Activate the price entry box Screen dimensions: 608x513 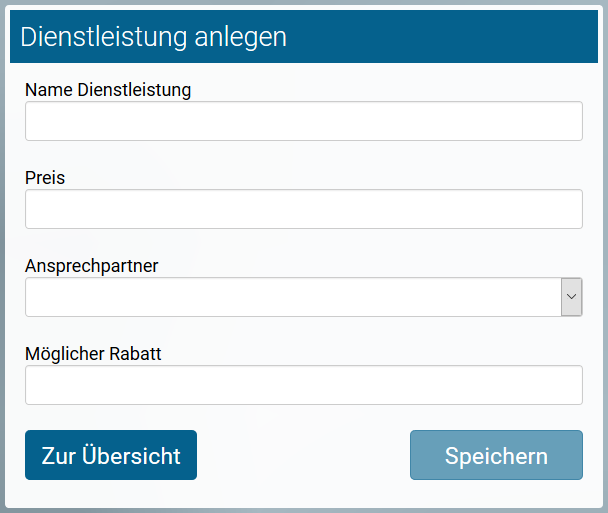303,209
